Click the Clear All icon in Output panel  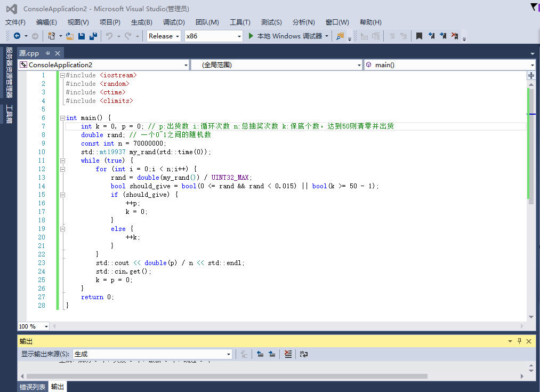point(288,354)
